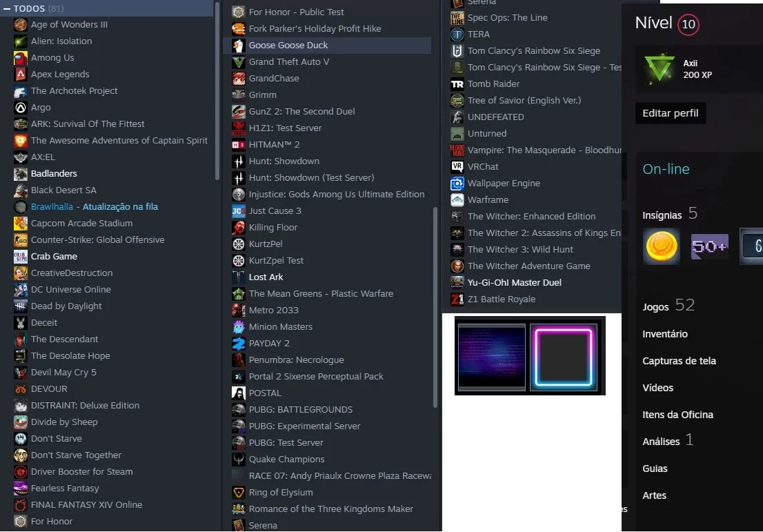Click the neon pink-blue frame thumbnail

[564, 357]
